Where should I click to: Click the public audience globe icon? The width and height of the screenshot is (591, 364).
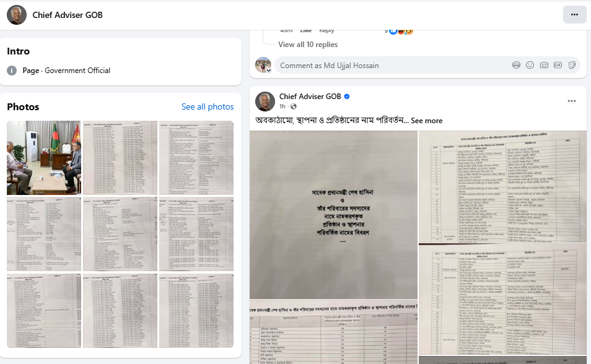(293, 106)
